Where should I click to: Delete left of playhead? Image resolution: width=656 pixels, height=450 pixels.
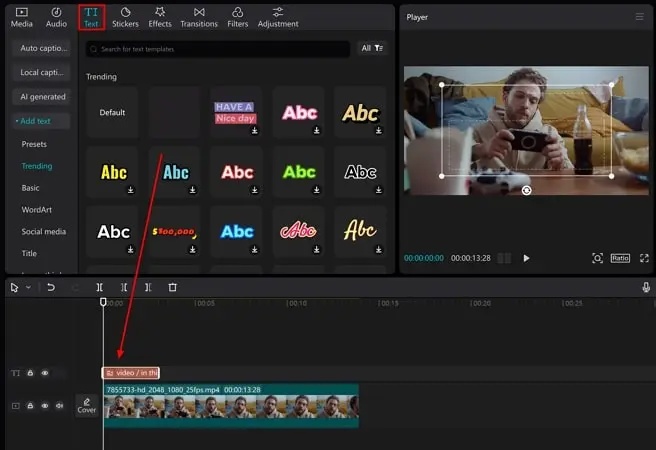[x=124, y=287]
